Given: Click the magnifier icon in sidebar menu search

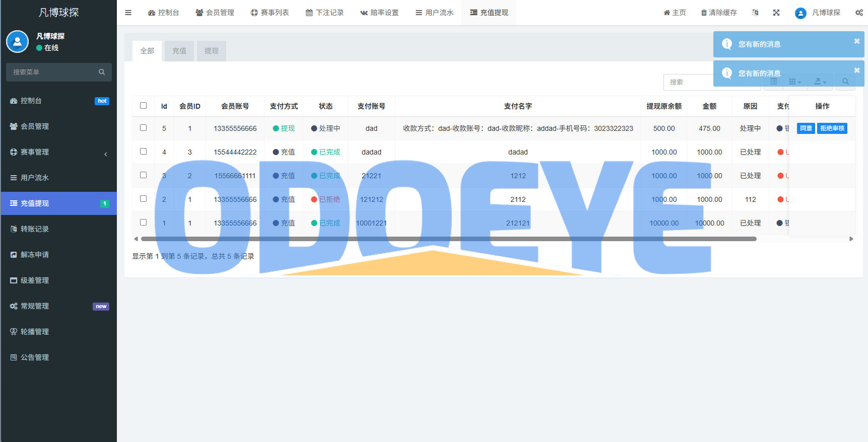Looking at the screenshot, I should click(102, 72).
